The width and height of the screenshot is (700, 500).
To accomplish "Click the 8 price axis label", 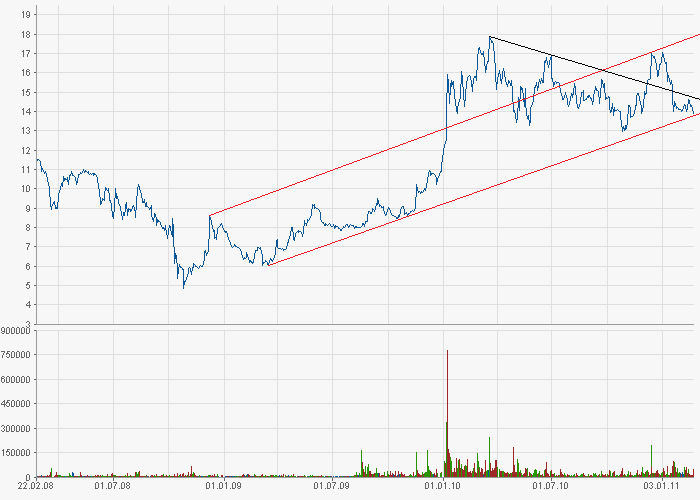I will [28, 228].
